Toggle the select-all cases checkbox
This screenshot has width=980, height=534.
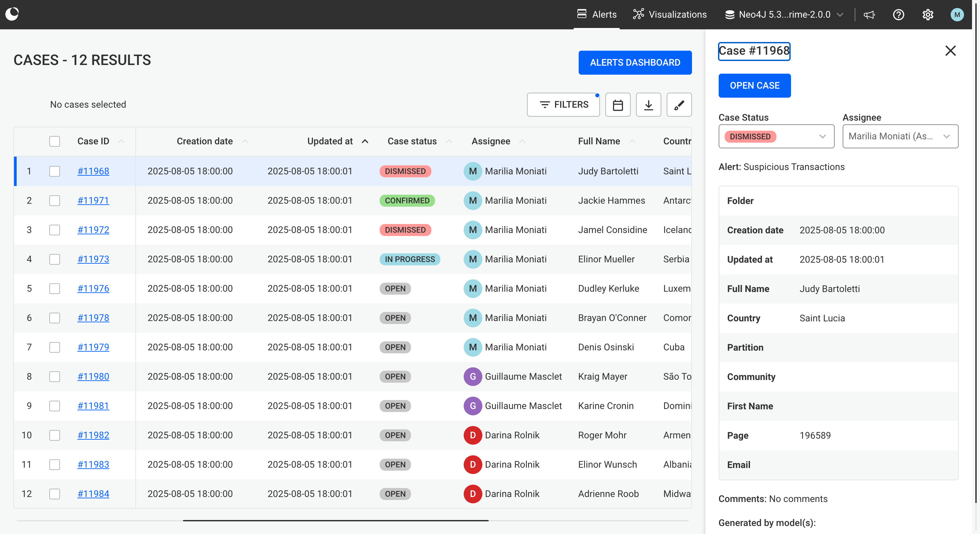(55, 141)
